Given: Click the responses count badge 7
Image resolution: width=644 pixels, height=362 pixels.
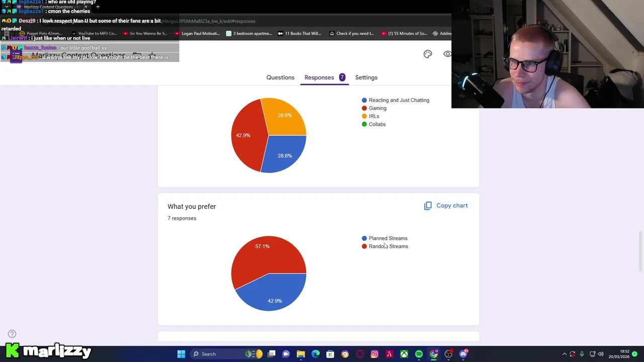Looking at the screenshot, I should click(x=342, y=77).
